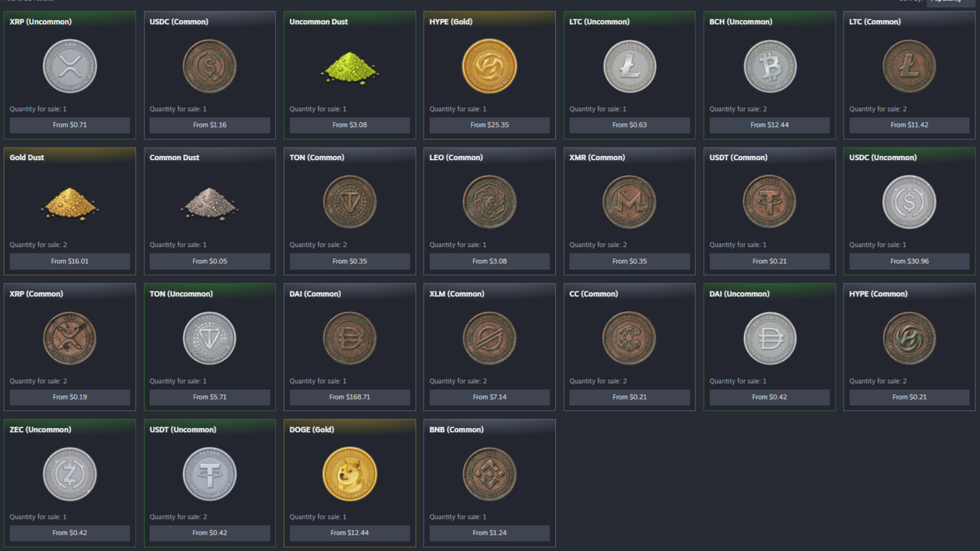Image resolution: width=980 pixels, height=551 pixels.
Task: Select the LTC (Uncommon) silver coin image
Action: pyautogui.click(x=629, y=66)
